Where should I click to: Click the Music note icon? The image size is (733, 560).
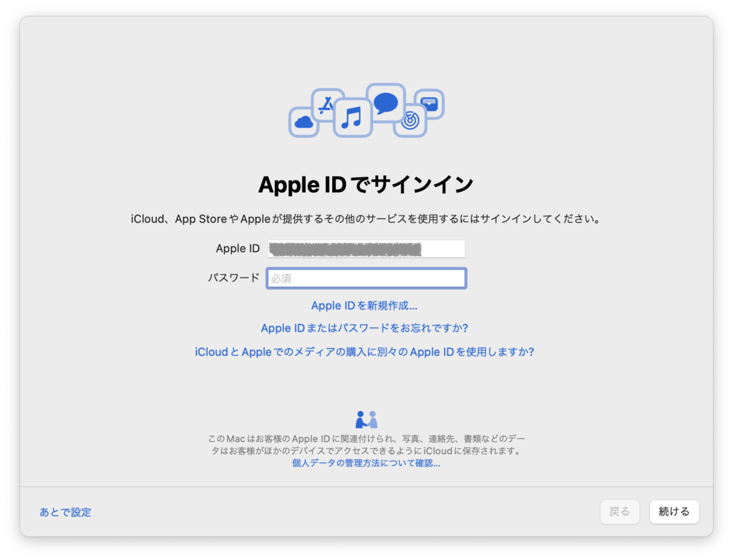click(x=351, y=117)
